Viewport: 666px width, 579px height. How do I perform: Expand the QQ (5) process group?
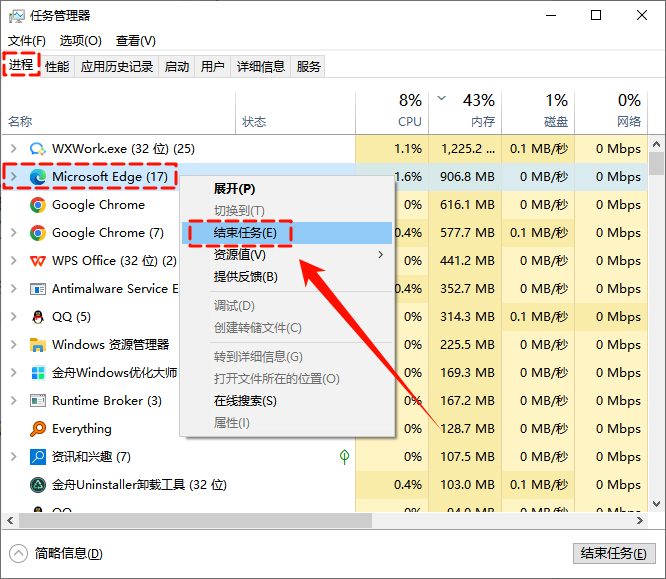tap(14, 317)
